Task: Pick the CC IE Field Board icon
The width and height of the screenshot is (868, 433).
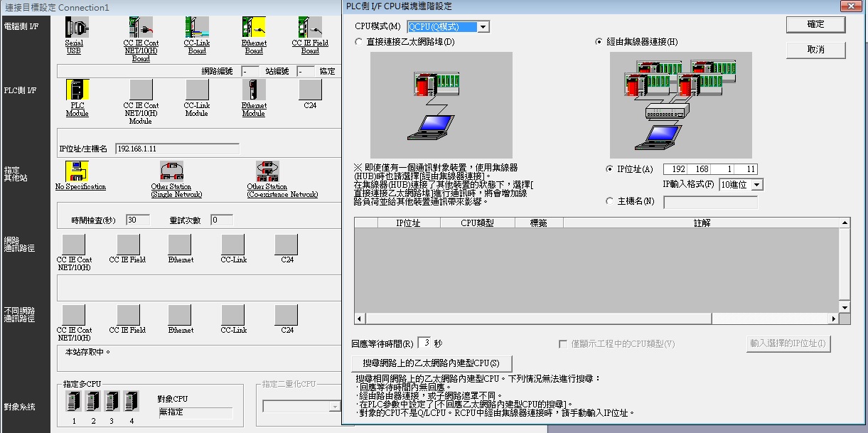Action: (x=310, y=27)
